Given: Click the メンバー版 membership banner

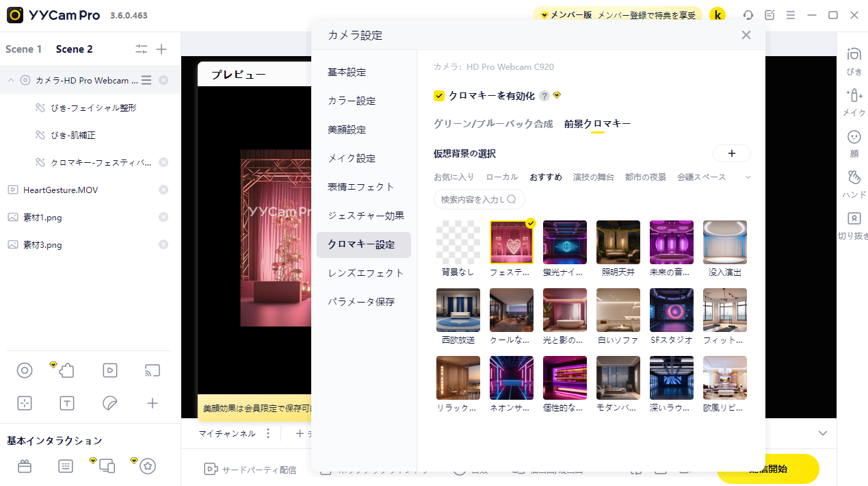Looking at the screenshot, I should click(x=618, y=15).
